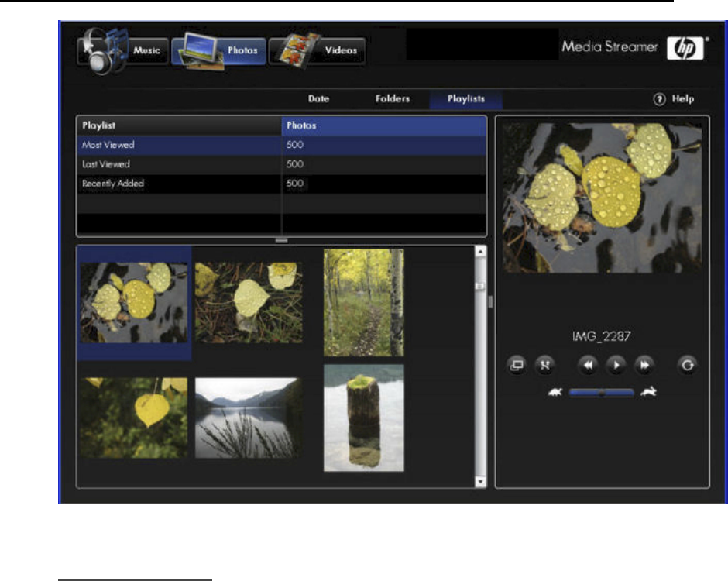Play the slideshow
728x581 pixels.
(616, 366)
